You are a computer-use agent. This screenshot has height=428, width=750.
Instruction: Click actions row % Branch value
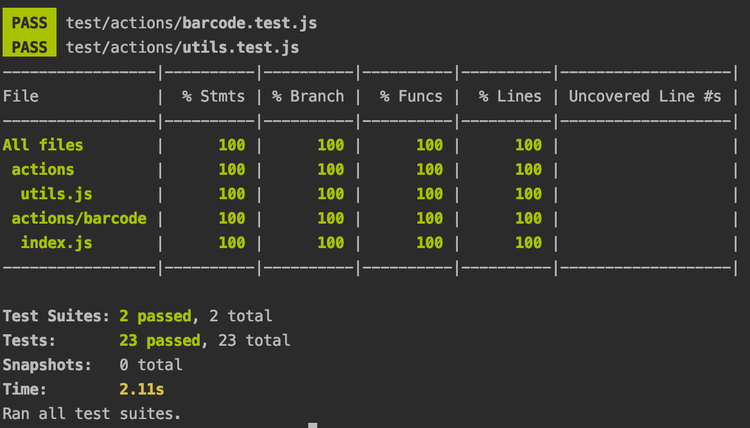pyautogui.click(x=331, y=169)
